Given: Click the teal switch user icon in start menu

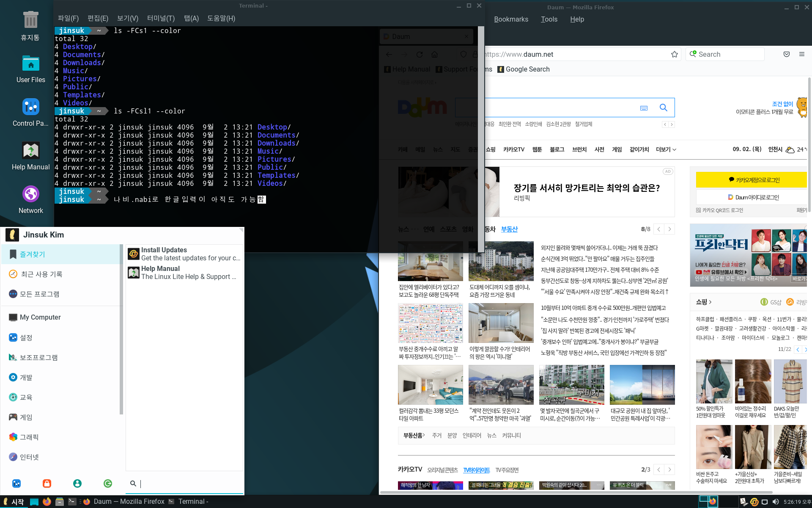Looking at the screenshot, I should pyautogui.click(x=77, y=483).
